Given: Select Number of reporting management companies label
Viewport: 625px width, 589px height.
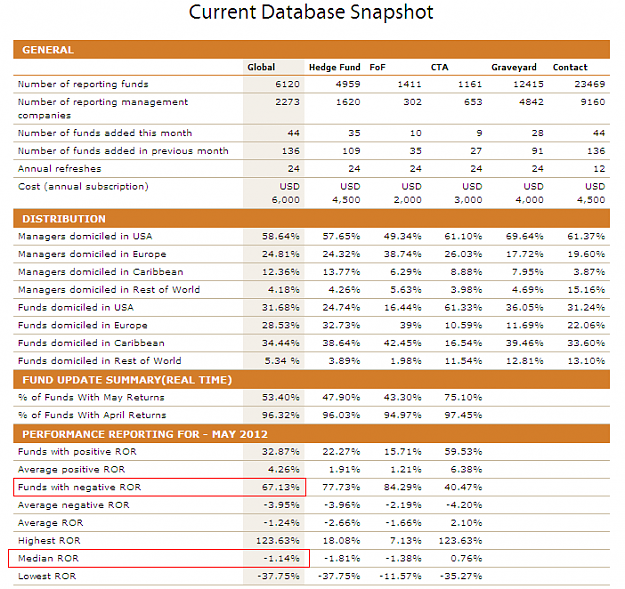Looking at the screenshot, I should pyautogui.click(x=103, y=108).
